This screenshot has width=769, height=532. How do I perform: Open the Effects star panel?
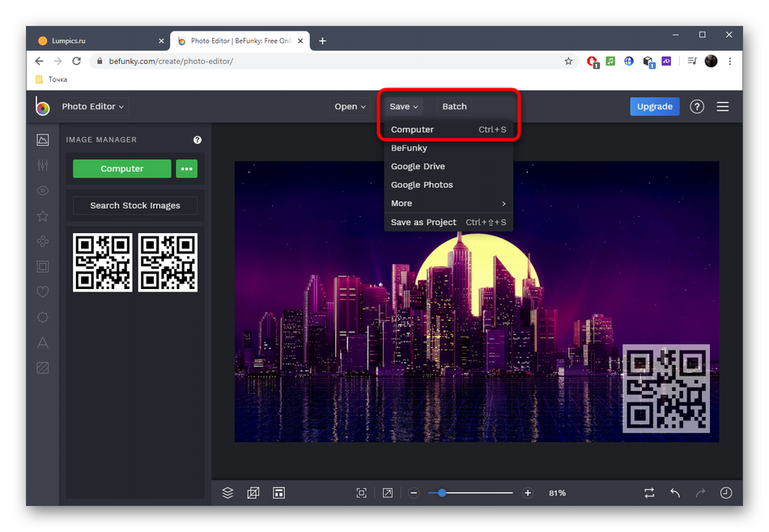pos(43,216)
